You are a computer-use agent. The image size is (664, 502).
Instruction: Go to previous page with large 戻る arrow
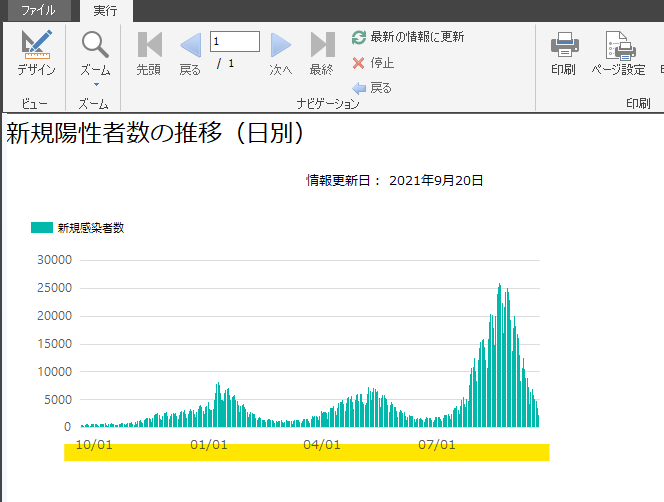[x=190, y=45]
